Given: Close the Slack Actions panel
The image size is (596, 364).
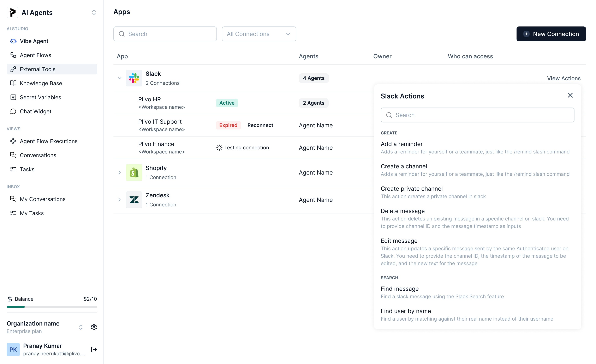Looking at the screenshot, I should (x=570, y=95).
